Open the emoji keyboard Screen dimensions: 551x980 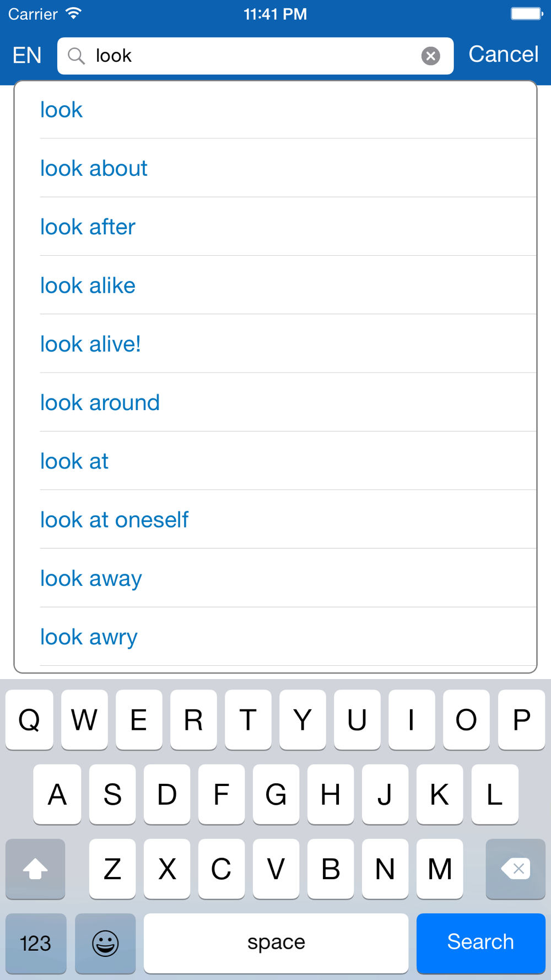105,943
